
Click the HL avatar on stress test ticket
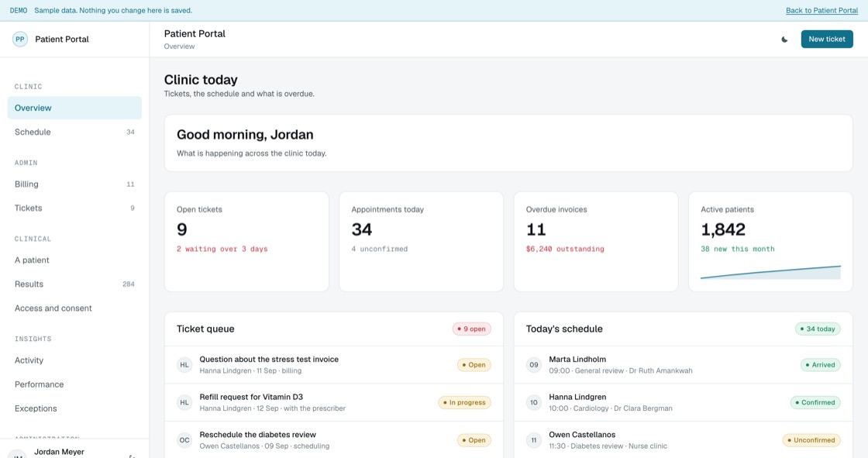click(184, 365)
